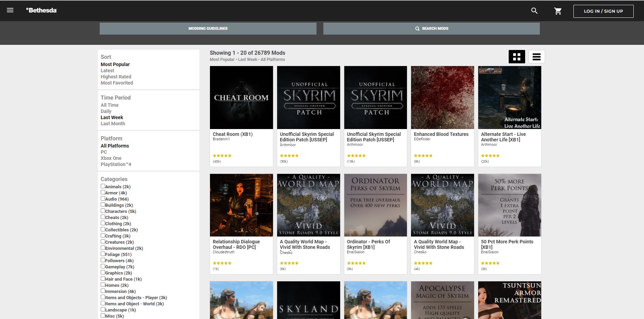The height and width of the screenshot is (319, 644).
Task: Open Ordinator Perks of Skyrim thumbnail
Action: point(375,205)
